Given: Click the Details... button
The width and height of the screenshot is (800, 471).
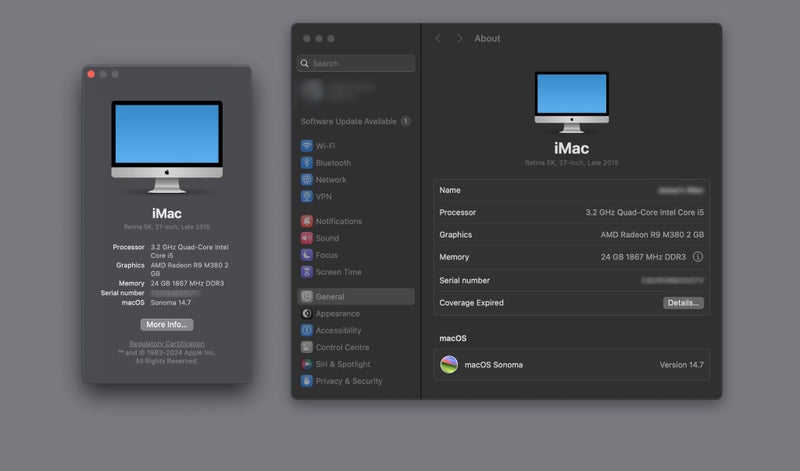Looking at the screenshot, I should tap(683, 303).
